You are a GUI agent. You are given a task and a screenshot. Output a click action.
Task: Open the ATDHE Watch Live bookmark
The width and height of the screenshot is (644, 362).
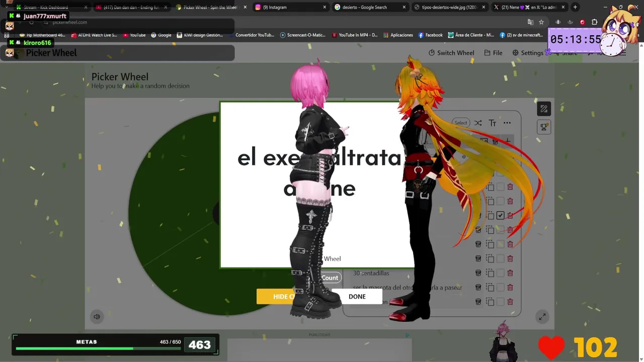(94, 35)
